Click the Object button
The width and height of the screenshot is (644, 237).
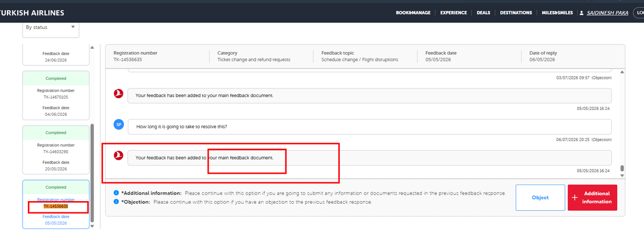(x=540, y=197)
